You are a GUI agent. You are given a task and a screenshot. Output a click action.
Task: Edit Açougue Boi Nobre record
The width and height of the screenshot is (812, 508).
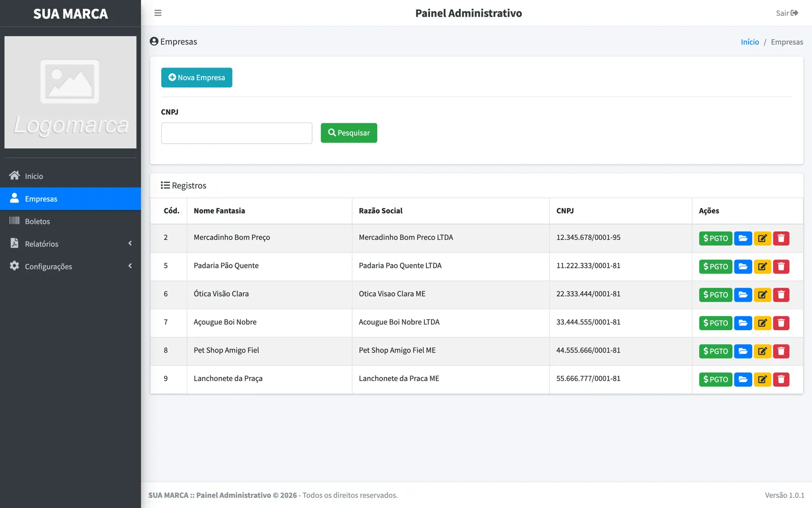(x=762, y=323)
